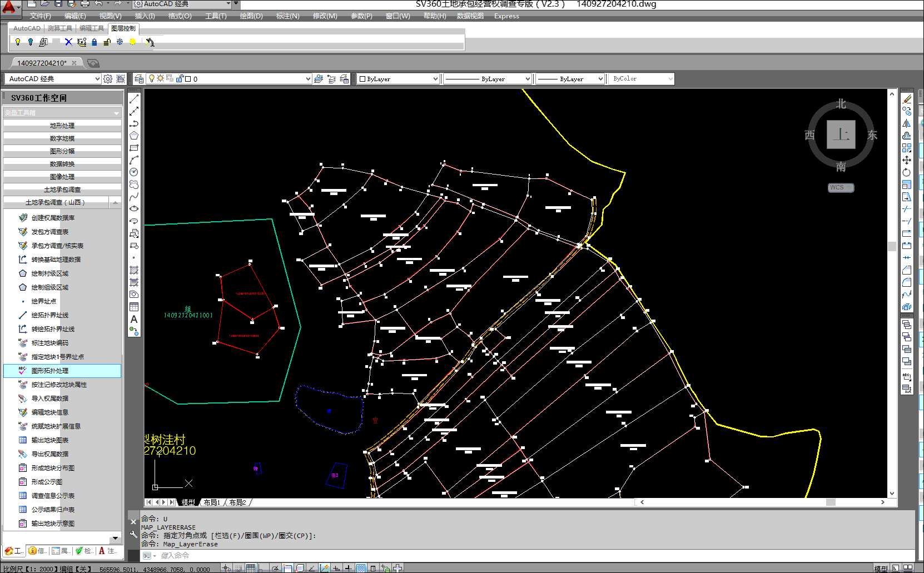Viewport: 924px width, 573px height.
Task: Click the snowflake freeze layer icon
Action: (120, 42)
